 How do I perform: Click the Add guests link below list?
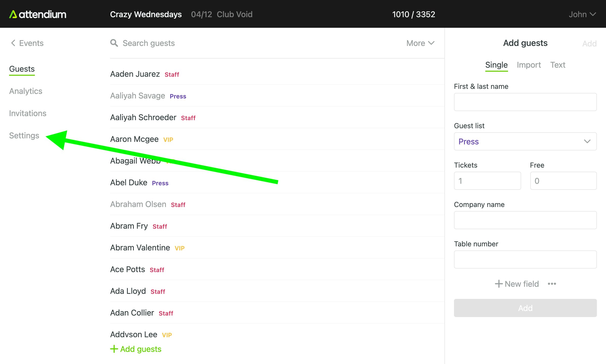(141, 349)
